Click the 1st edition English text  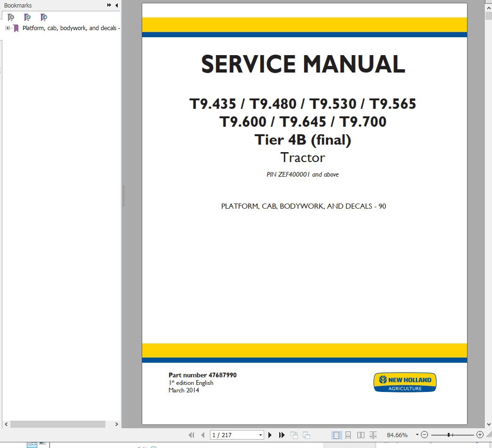click(x=191, y=383)
